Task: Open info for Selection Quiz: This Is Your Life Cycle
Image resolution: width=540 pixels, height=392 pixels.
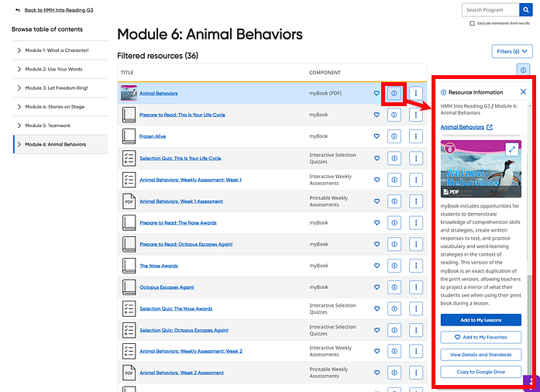Action: click(394, 158)
